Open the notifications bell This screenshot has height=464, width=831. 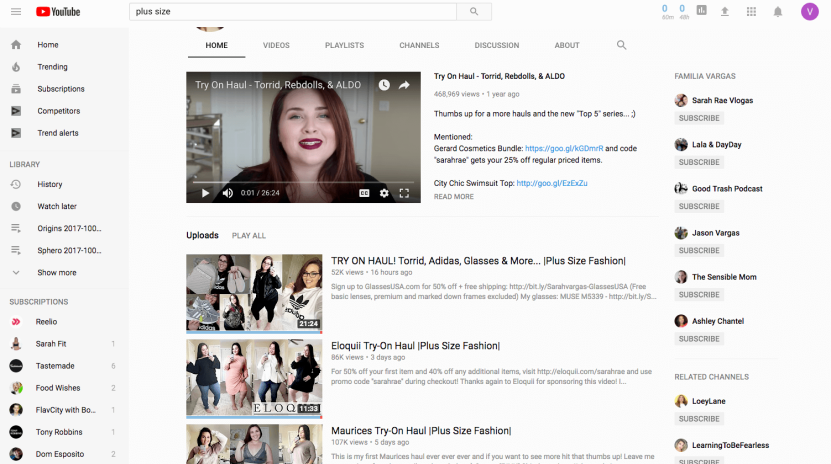coord(777,11)
